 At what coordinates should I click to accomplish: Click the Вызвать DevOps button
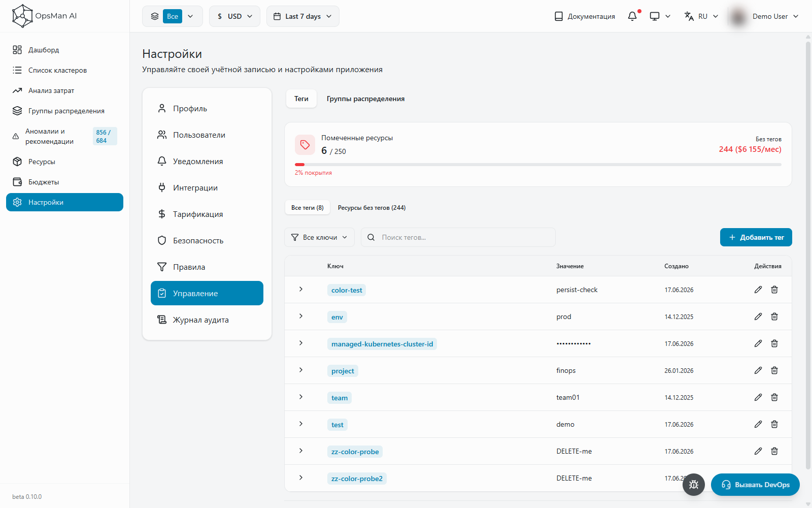[755, 485]
